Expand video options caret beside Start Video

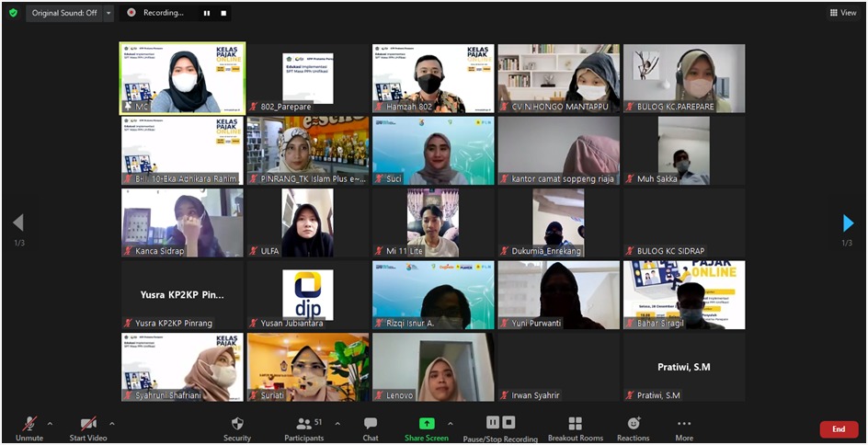[x=112, y=424]
